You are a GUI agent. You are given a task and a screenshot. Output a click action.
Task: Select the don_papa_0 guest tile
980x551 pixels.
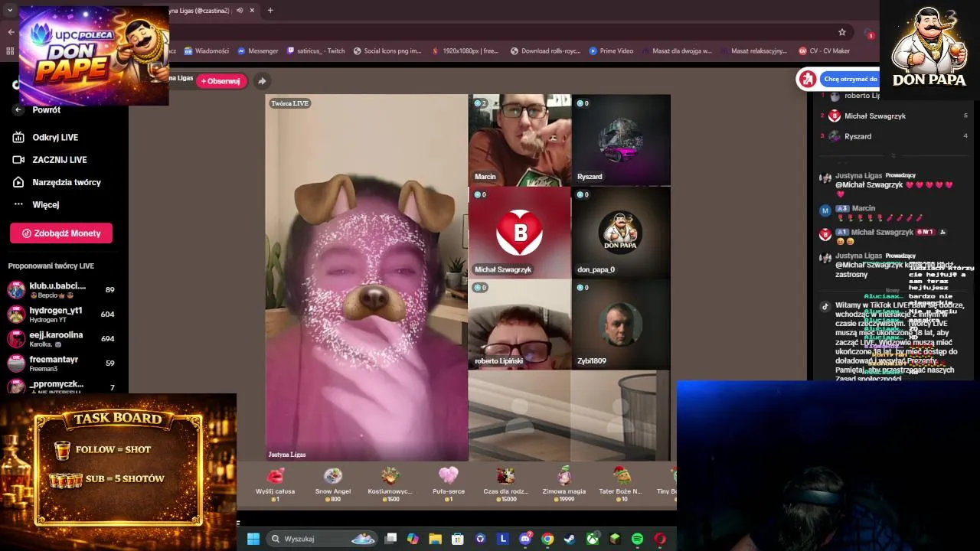point(621,233)
